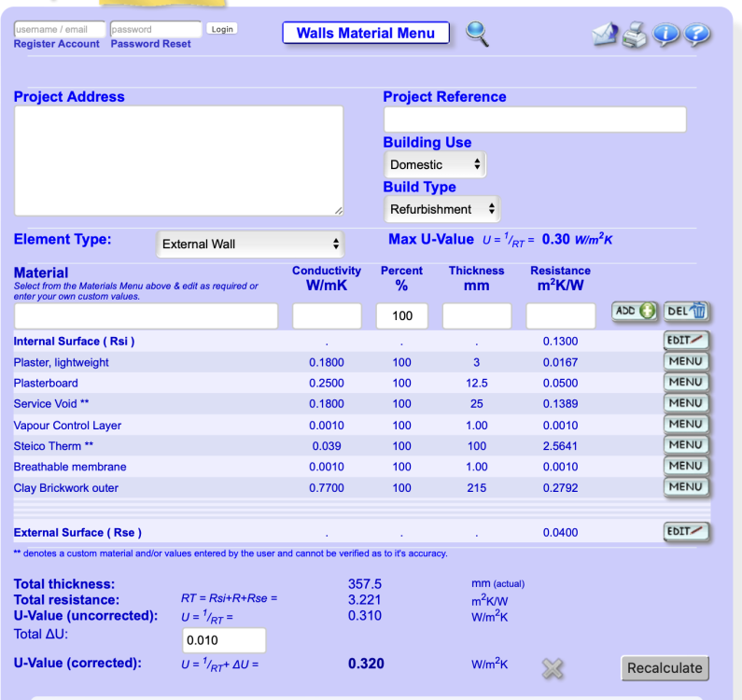Open MENU for Clay Brickwork outer row
742x700 pixels.
(686, 487)
